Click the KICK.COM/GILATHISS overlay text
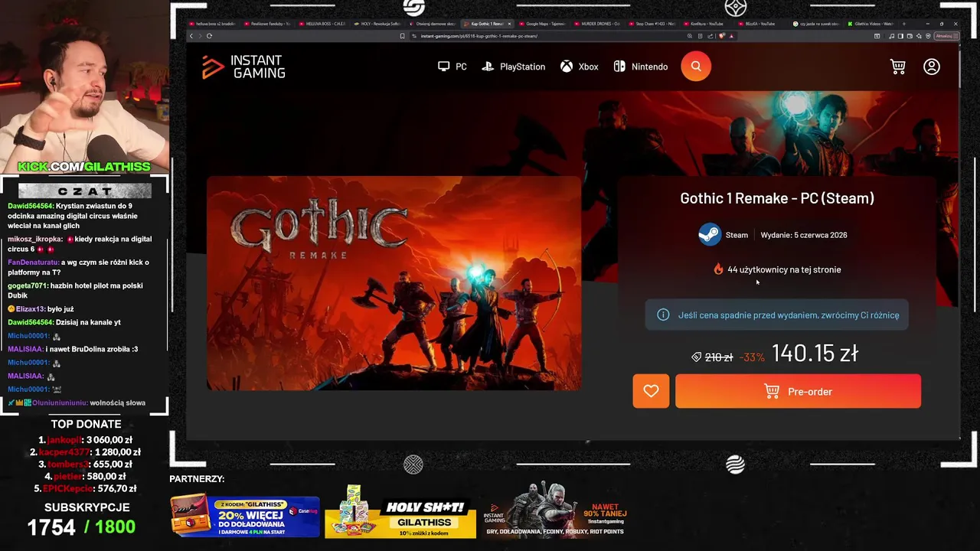The height and width of the screenshot is (551, 980). 84,166
